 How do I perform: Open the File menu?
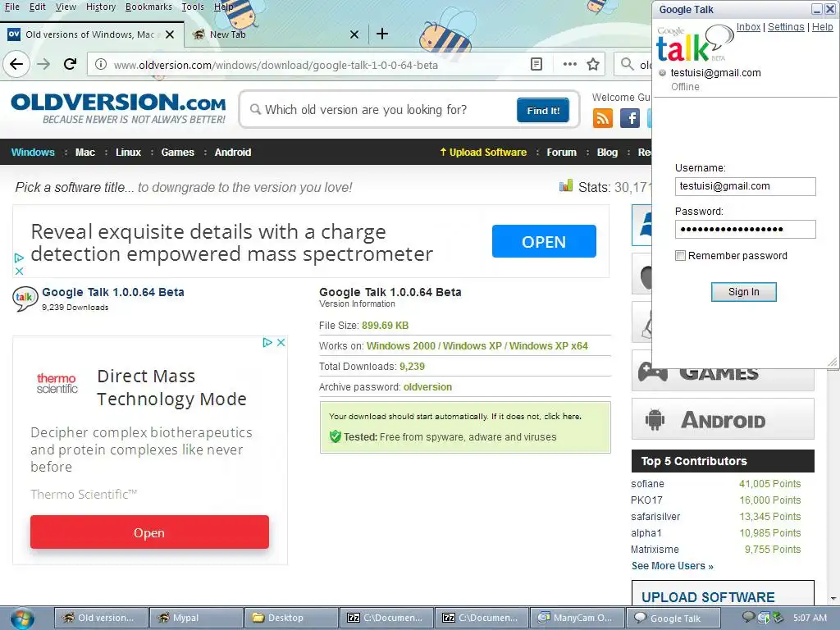pyautogui.click(x=11, y=7)
